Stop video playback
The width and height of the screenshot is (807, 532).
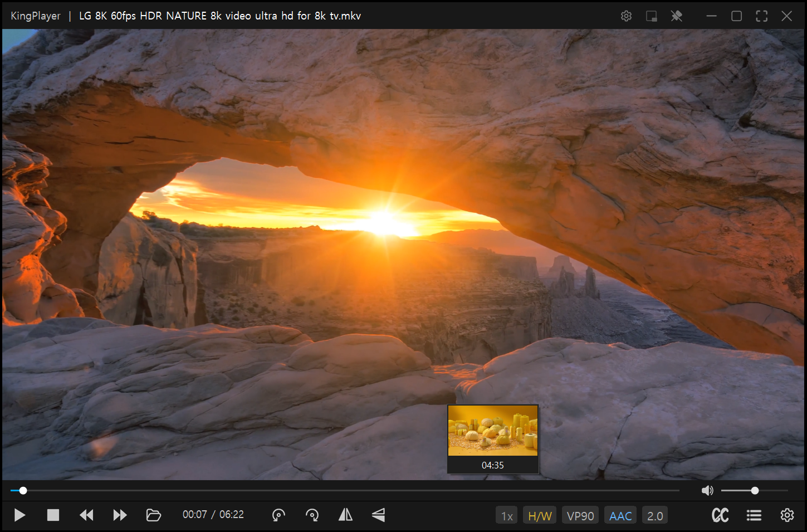pos(53,515)
